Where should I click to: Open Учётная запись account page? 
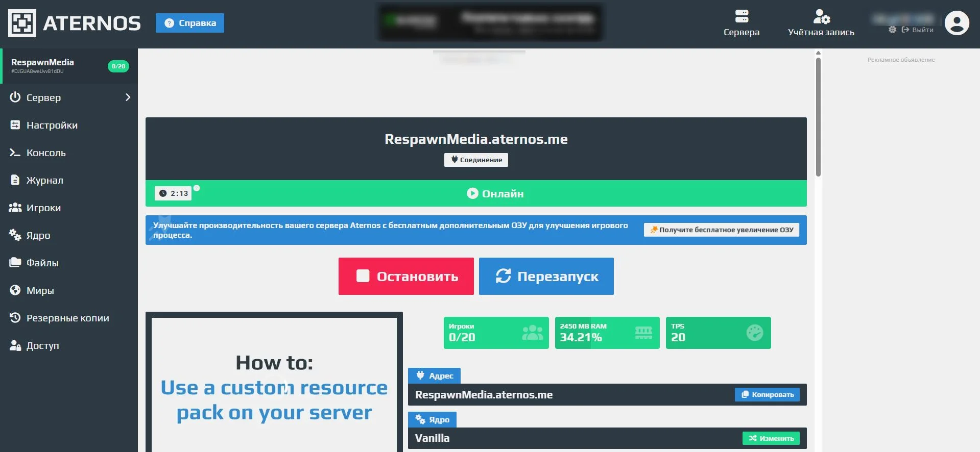pos(821,23)
